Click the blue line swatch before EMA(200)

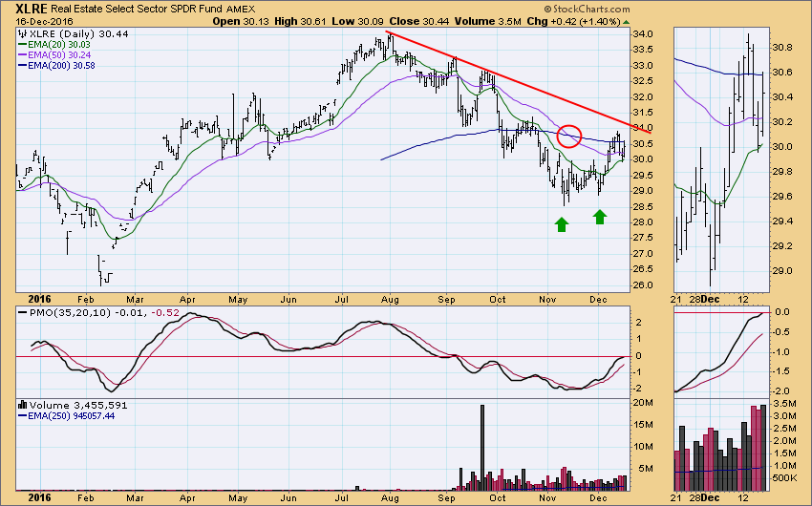tap(22, 66)
